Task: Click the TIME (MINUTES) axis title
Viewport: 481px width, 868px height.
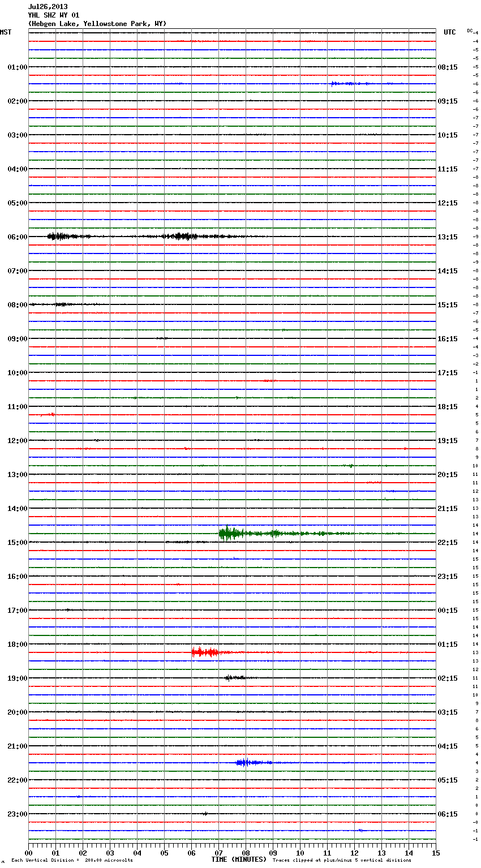Action: coord(239,860)
